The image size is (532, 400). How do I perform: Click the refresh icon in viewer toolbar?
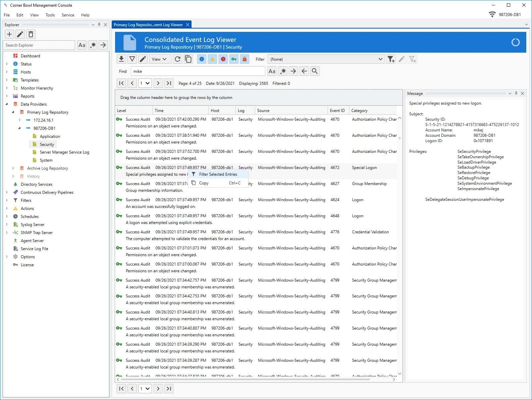(x=178, y=59)
